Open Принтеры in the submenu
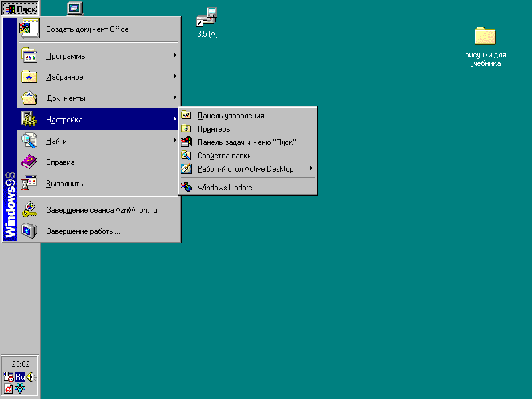The image size is (532, 399). [x=247, y=129]
